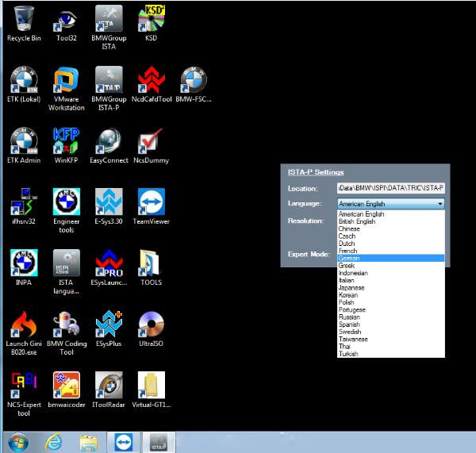Select Czech from the language list

[x=390, y=236]
